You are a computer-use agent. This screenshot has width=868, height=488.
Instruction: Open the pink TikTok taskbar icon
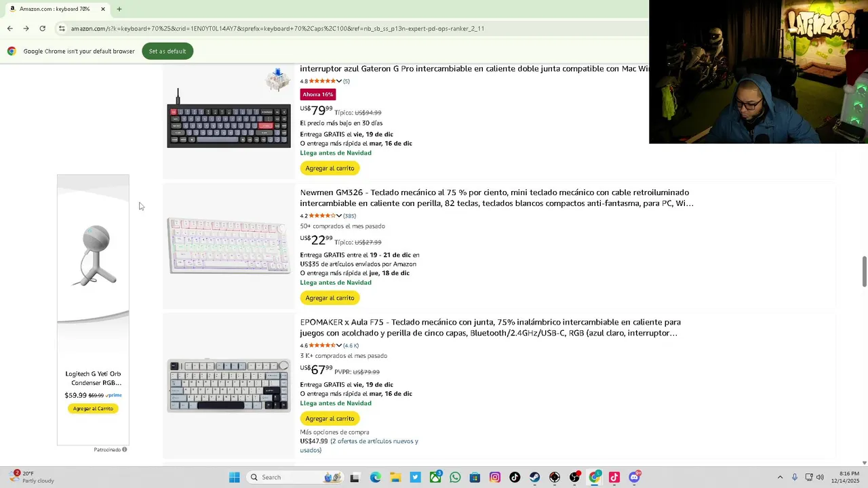(614, 477)
